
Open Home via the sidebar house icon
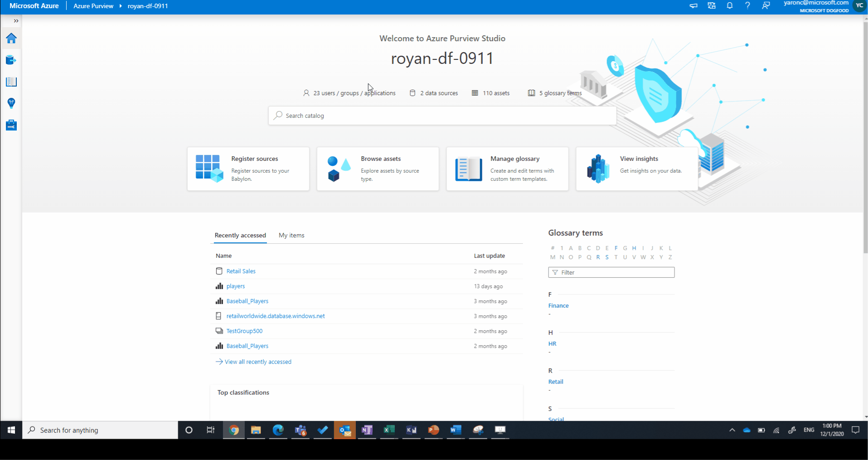coord(11,38)
